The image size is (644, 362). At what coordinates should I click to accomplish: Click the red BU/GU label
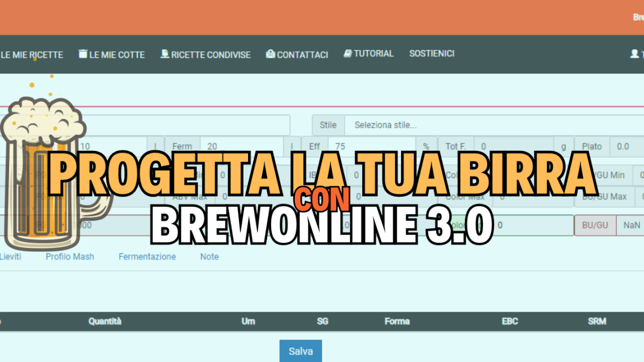point(595,225)
